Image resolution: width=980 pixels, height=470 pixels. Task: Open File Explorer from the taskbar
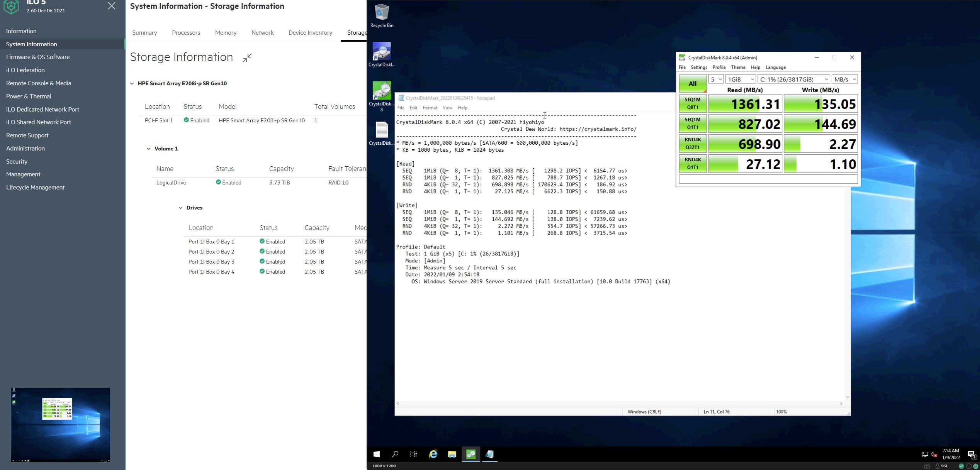(x=452, y=454)
